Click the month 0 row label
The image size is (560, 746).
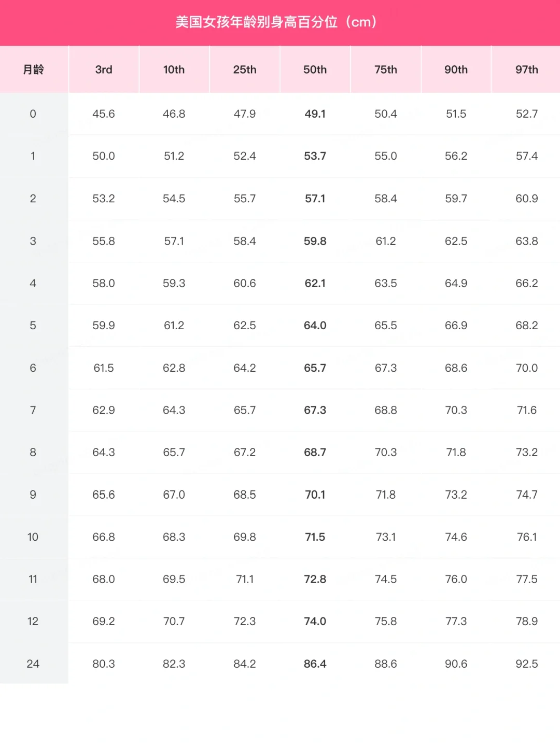coord(33,114)
